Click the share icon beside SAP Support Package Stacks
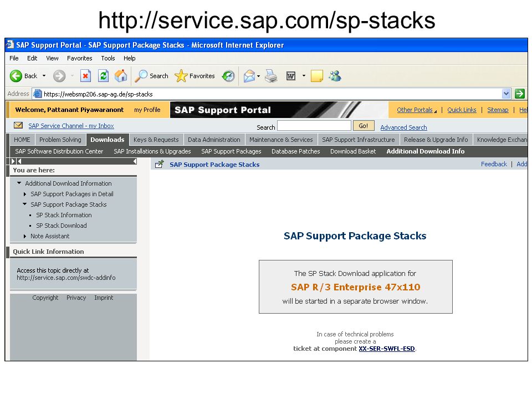Screen dimensions: 532x399 pyautogui.click(x=159, y=164)
